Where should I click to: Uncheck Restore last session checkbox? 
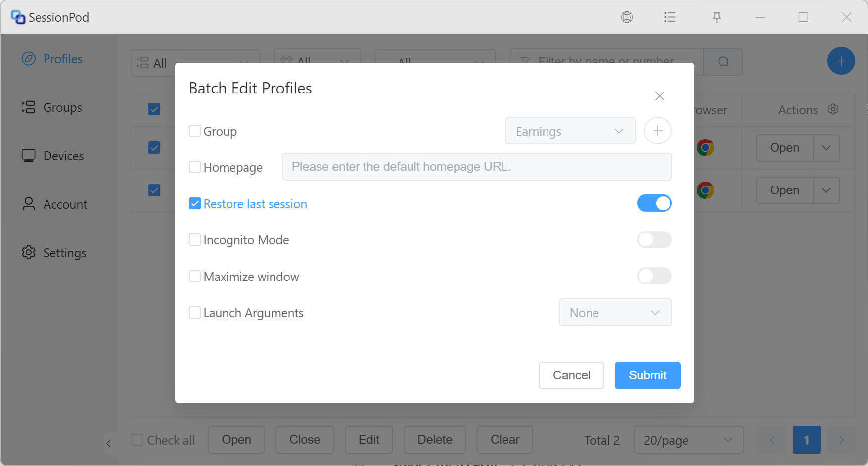pos(195,203)
